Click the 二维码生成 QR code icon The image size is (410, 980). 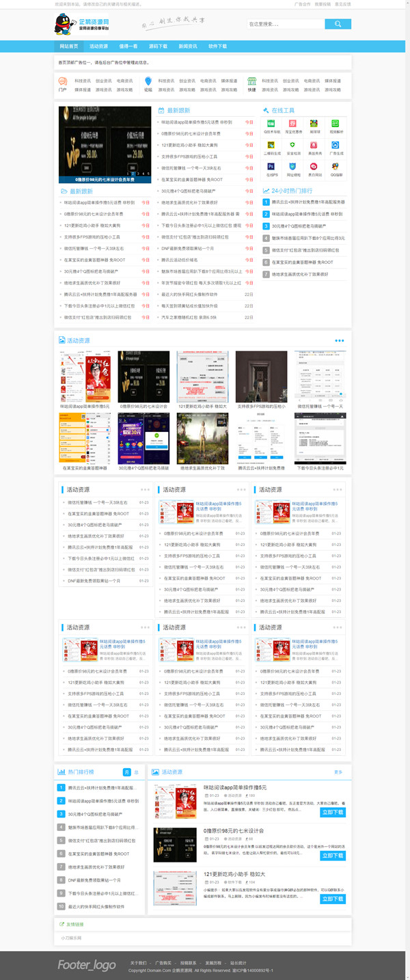click(x=271, y=146)
